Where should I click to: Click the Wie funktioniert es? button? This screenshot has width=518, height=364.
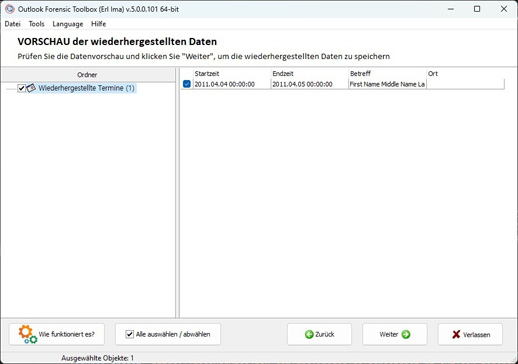pyautogui.click(x=57, y=334)
